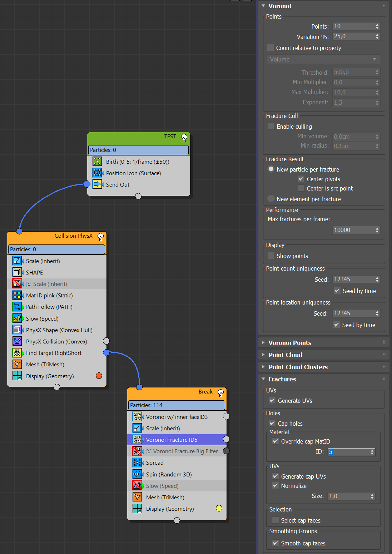Click the Send Out operator arrow icon

point(97,184)
